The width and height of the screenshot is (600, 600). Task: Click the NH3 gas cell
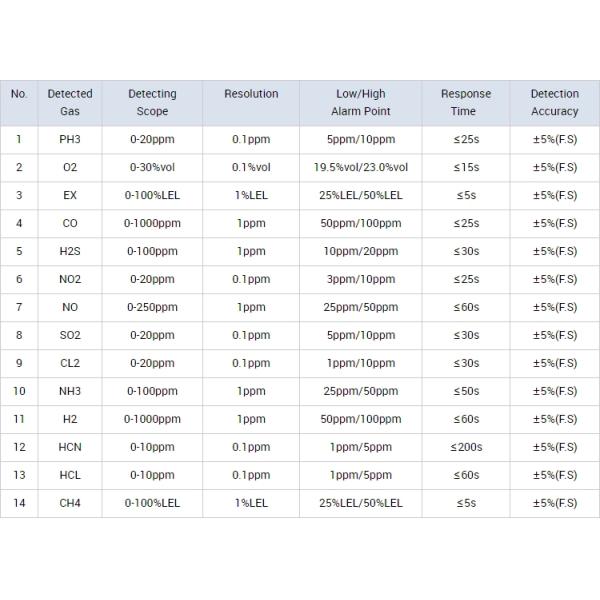(x=69, y=391)
